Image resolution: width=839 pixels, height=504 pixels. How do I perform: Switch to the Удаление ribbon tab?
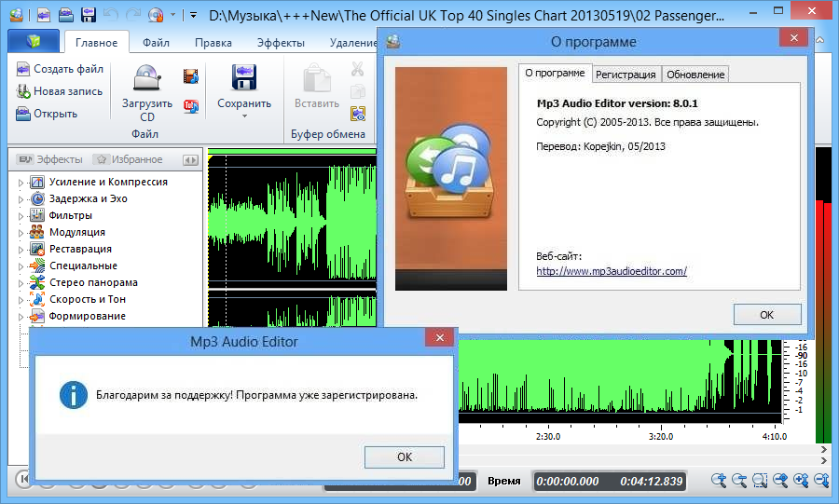click(x=353, y=43)
